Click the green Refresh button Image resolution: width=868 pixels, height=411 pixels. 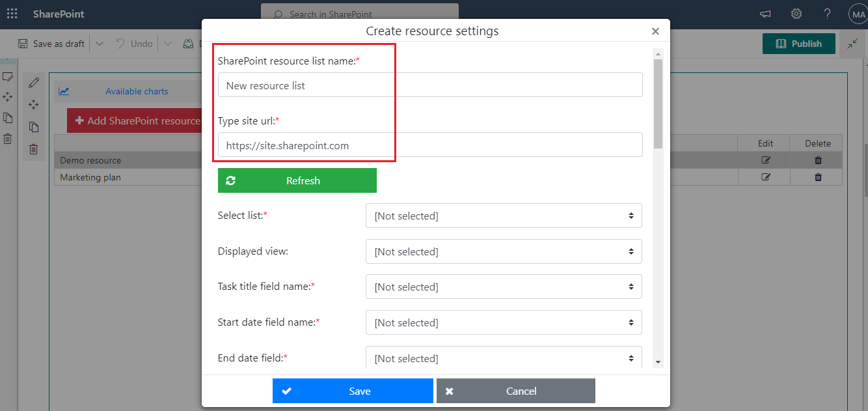tap(297, 180)
